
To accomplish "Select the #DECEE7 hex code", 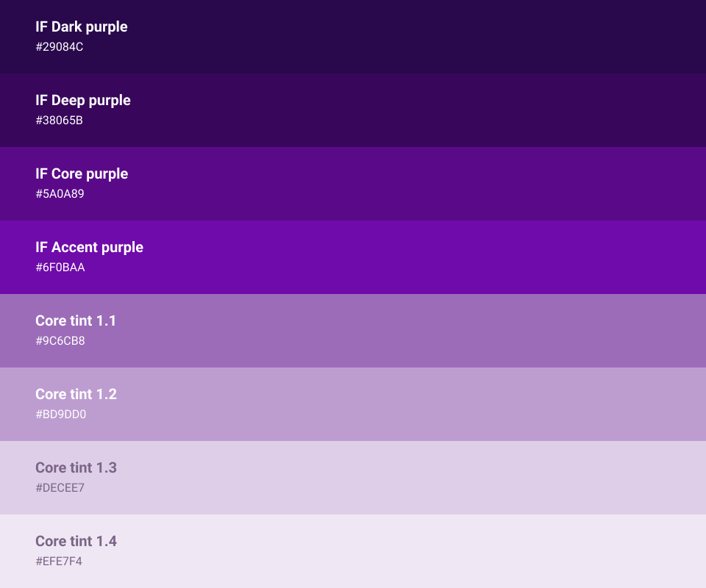I will 60,488.
